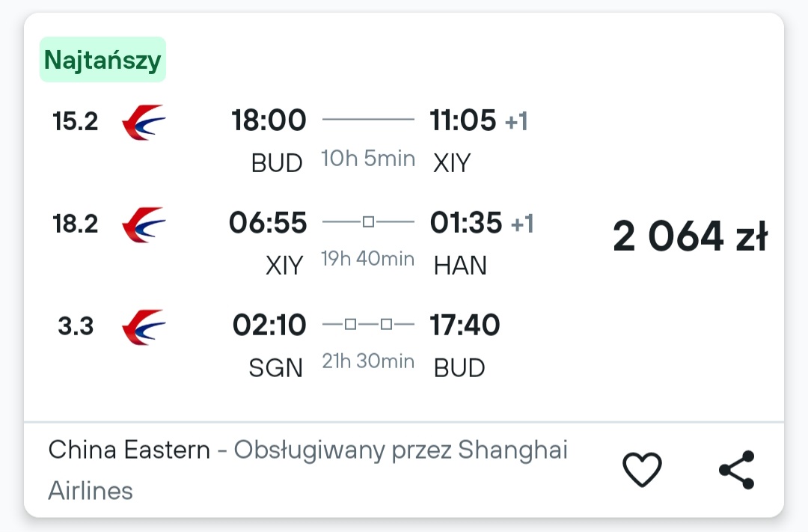The width and height of the screenshot is (808, 532).
Task: Click the single stopover marker on XIY–HAN line
Action: (368, 221)
